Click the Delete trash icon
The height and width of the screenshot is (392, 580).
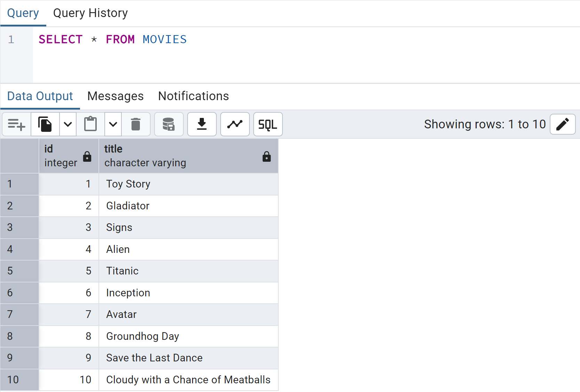coord(136,124)
